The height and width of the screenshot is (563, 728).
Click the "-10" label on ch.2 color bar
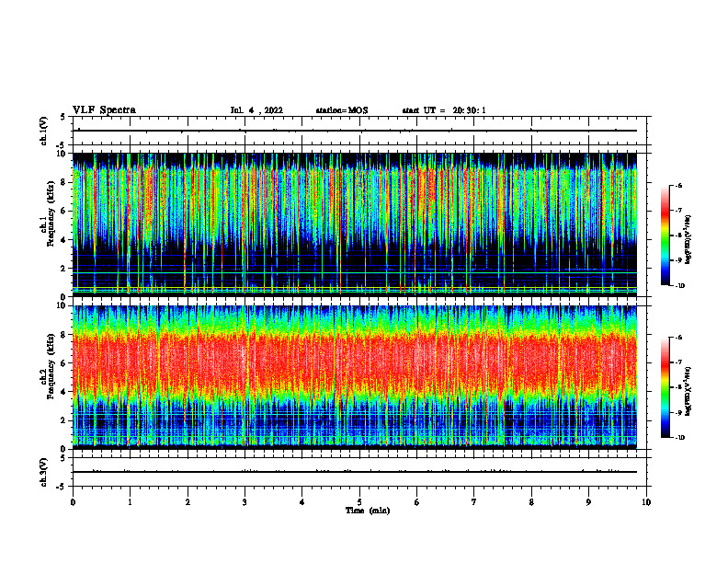point(680,438)
